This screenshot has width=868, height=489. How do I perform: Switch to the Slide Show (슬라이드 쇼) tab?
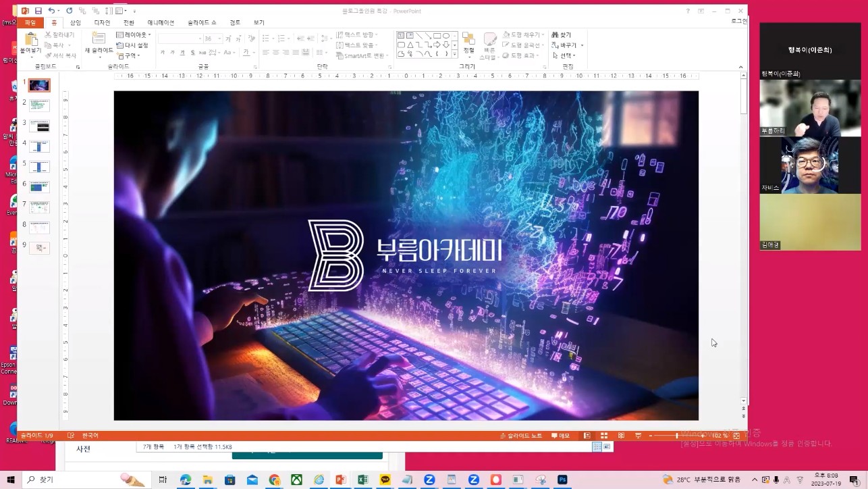[x=202, y=22]
